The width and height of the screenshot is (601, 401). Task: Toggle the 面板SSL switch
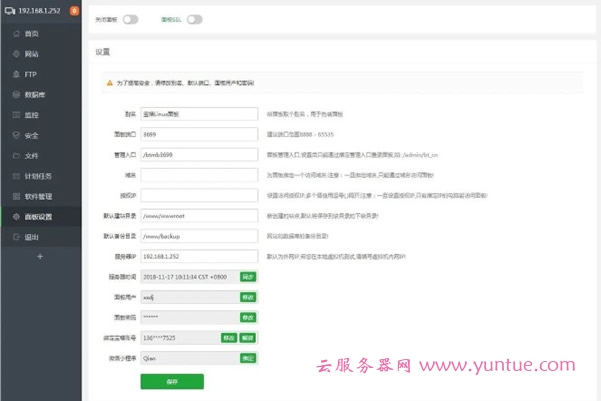[194, 19]
